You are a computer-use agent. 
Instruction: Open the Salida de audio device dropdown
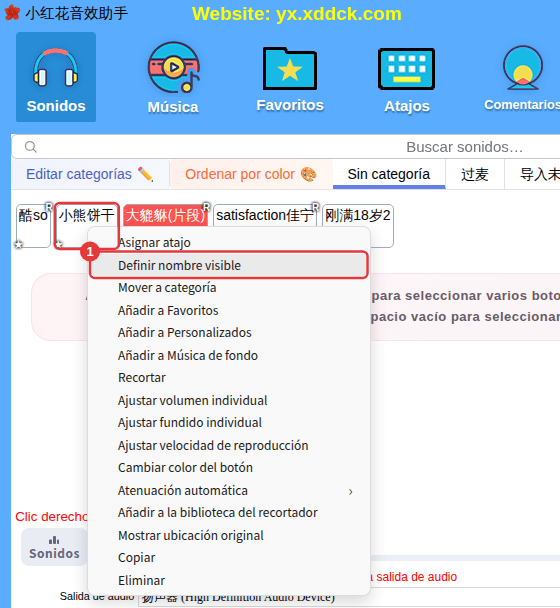[x=349, y=599]
